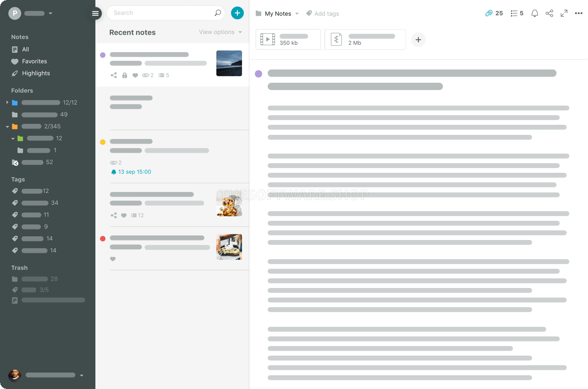Select All notes in the sidebar

(x=25, y=49)
